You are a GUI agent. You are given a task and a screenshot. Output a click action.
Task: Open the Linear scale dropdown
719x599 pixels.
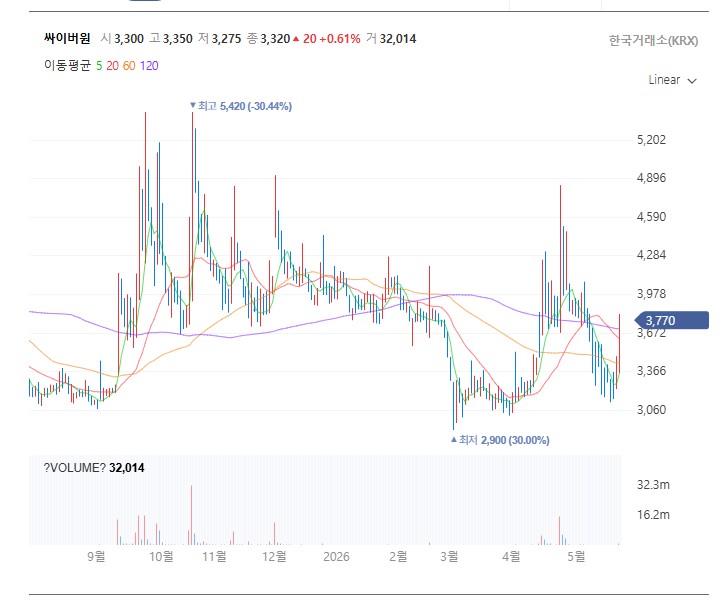(672, 80)
